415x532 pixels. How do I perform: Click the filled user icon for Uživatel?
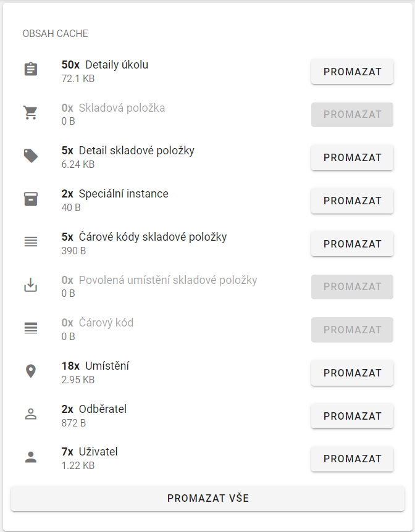(x=31, y=457)
